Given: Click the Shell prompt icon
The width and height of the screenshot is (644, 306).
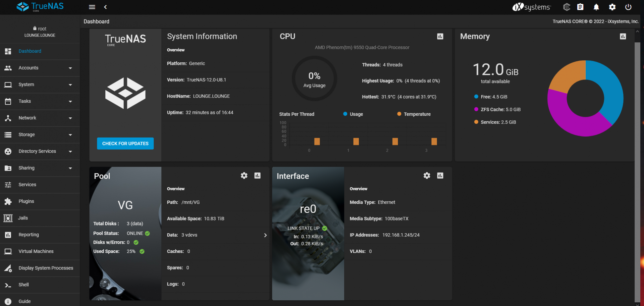Looking at the screenshot, I should pos(8,285).
